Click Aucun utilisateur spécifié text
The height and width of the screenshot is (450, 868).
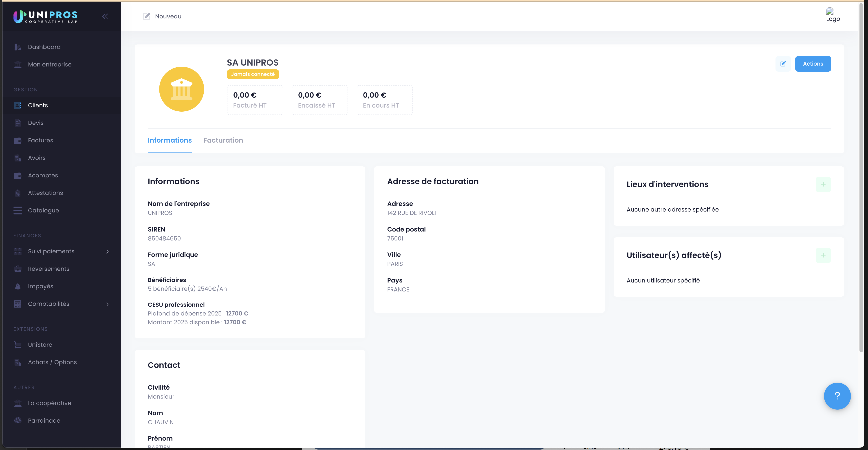tap(663, 280)
